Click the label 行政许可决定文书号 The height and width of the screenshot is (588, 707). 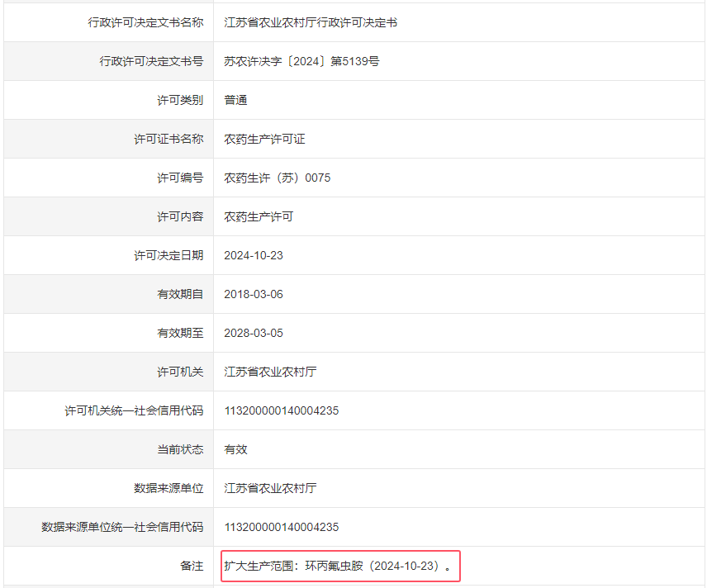(151, 61)
